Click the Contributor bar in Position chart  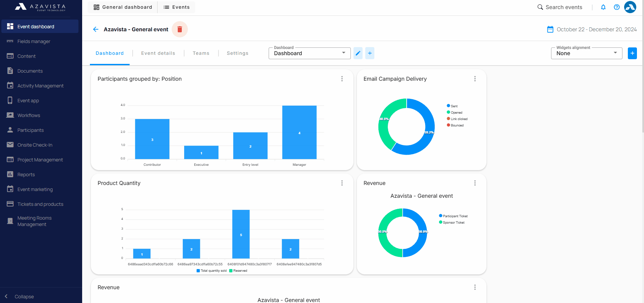pyautogui.click(x=152, y=139)
